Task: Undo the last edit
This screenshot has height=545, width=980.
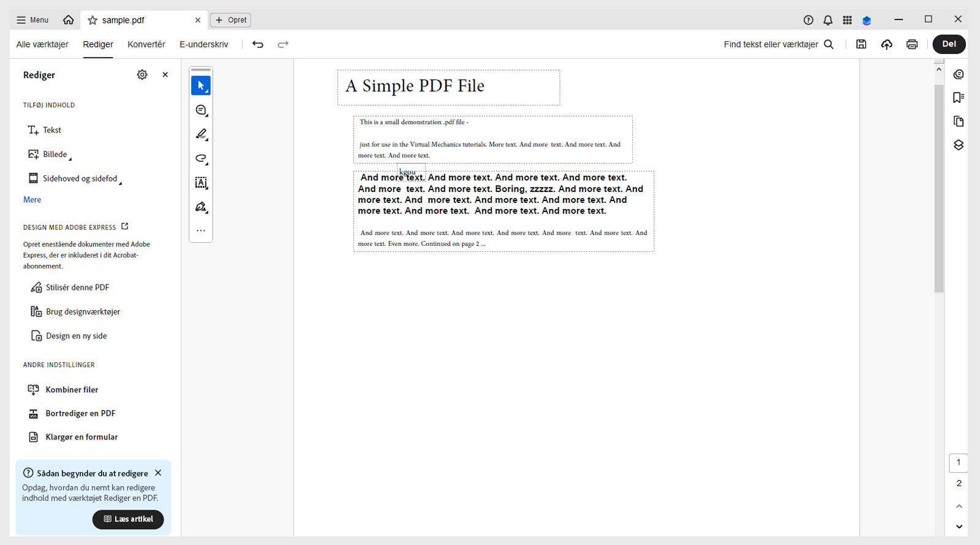Action: 258,44
